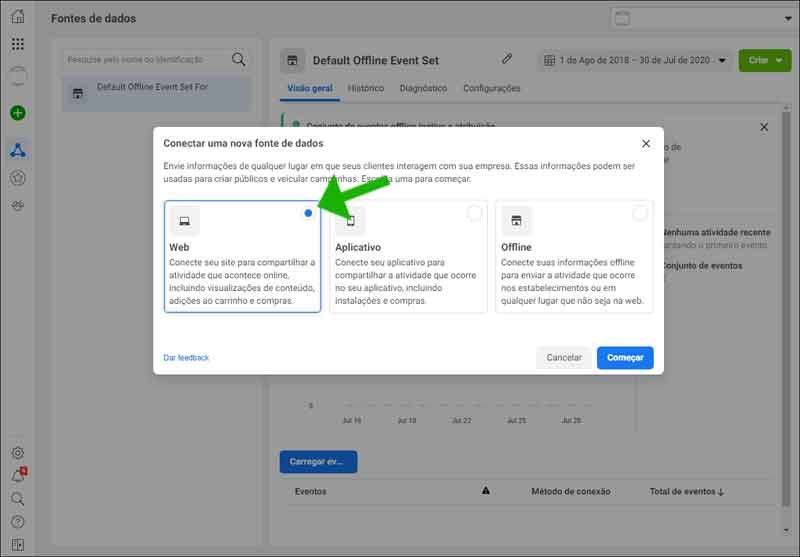Screen dimensions: 800x557
Task: Click the scrollbar down arrow
Action: (x=786, y=530)
